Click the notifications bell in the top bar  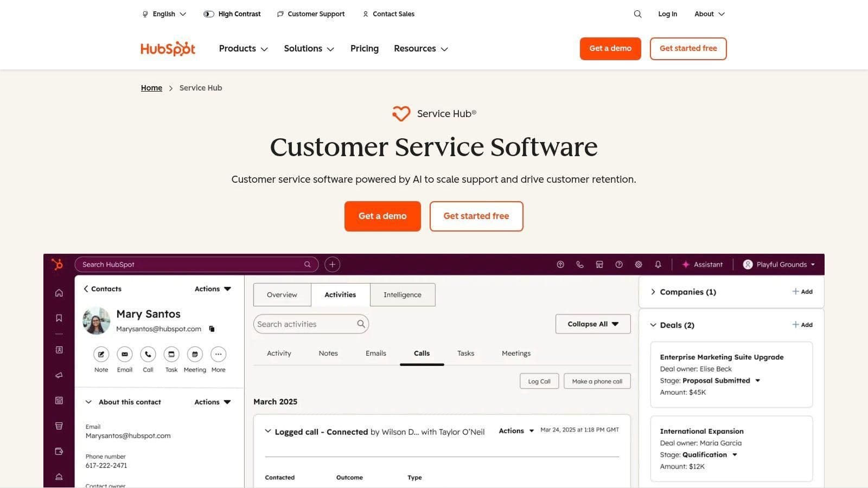tap(658, 264)
